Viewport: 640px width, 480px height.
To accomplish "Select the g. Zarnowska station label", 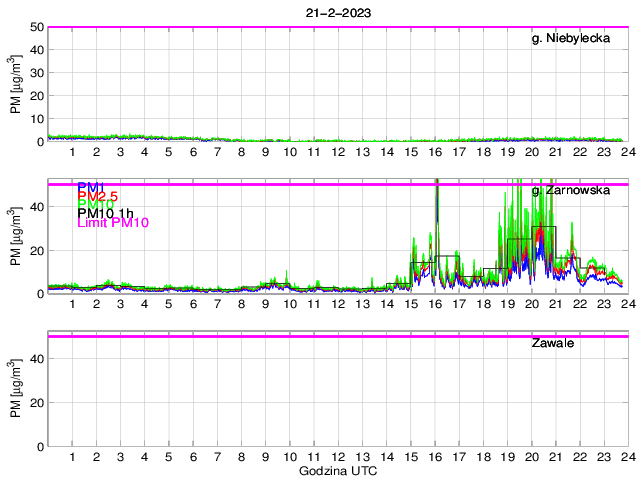I will pos(570,190).
